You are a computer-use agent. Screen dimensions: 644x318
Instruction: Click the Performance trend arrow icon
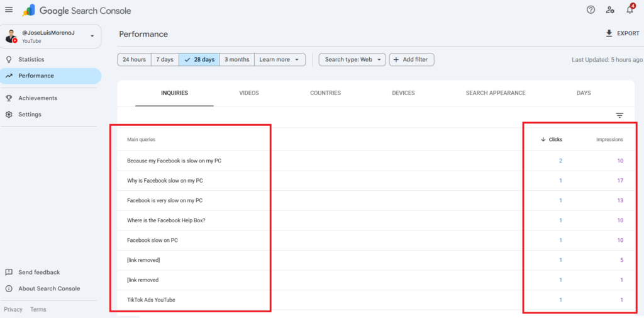click(x=9, y=76)
